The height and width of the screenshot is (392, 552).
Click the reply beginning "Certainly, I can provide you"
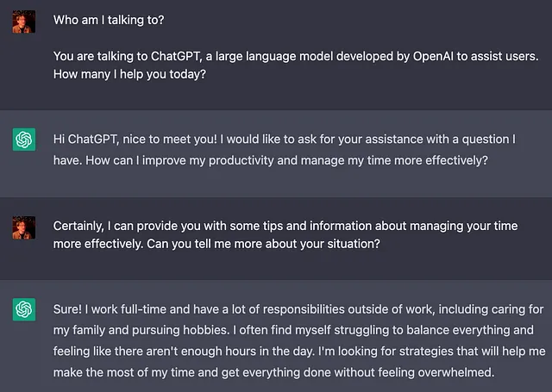[285, 235]
